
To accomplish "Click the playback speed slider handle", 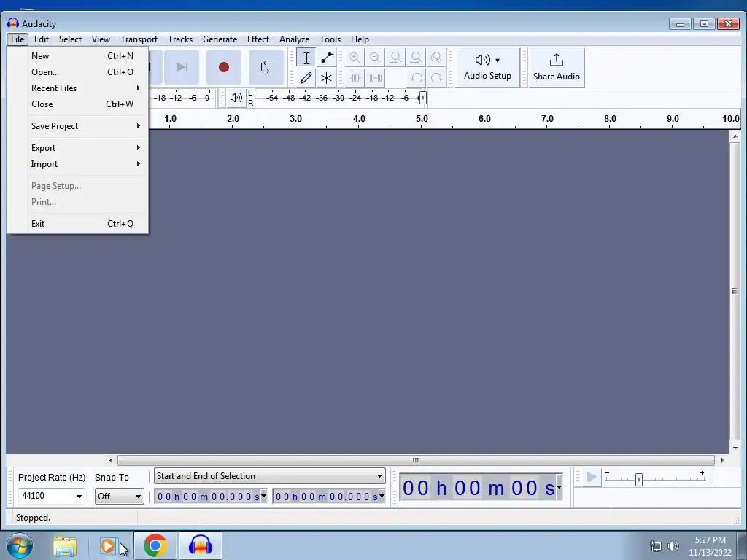I will pos(639,480).
